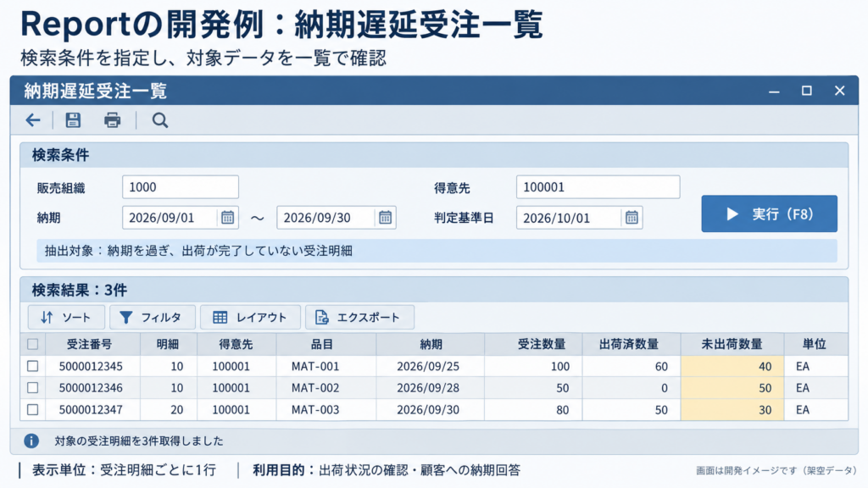Click 受注数量 cell showing 100
Viewport: 868px width, 488px height.
pyautogui.click(x=533, y=366)
